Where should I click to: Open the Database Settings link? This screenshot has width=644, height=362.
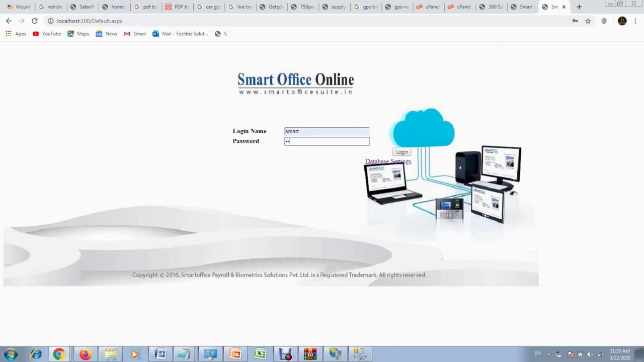[x=388, y=161]
